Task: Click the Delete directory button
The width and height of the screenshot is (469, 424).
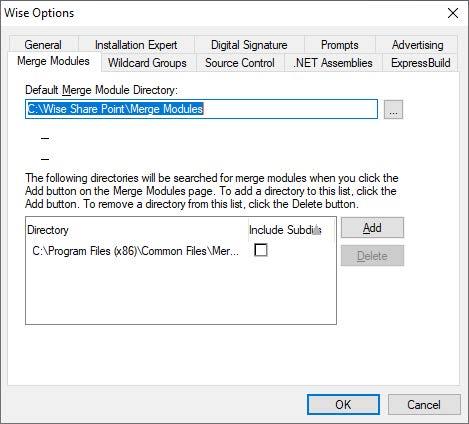Action: (372, 256)
